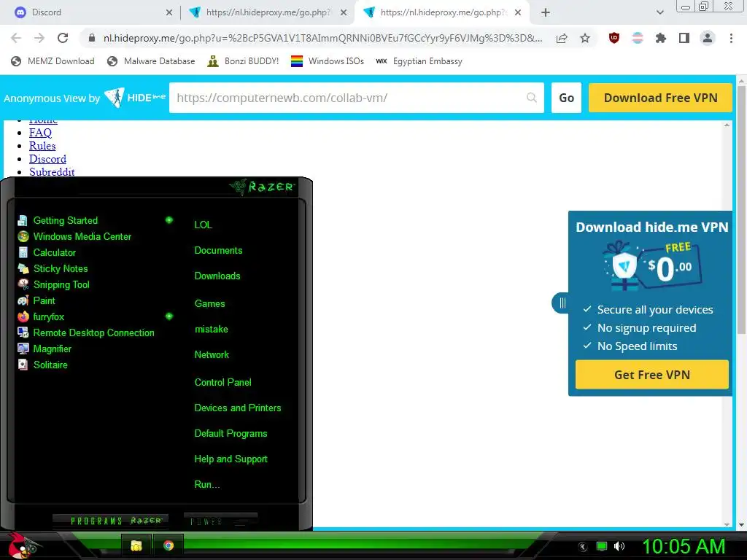The height and width of the screenshot is (560, 747).
Task: Open File Explorer from taskbar
Action: coord(136,545)
